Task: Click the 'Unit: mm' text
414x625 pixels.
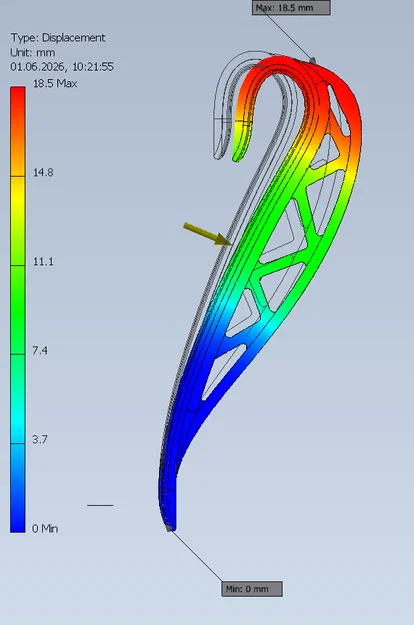Action: (x=33, y=53)
